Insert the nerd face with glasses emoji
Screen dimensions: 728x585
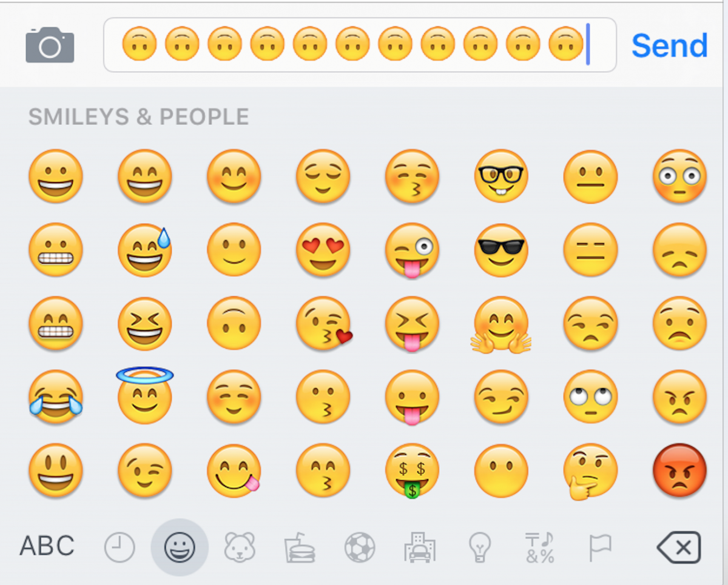click(501, 176)
